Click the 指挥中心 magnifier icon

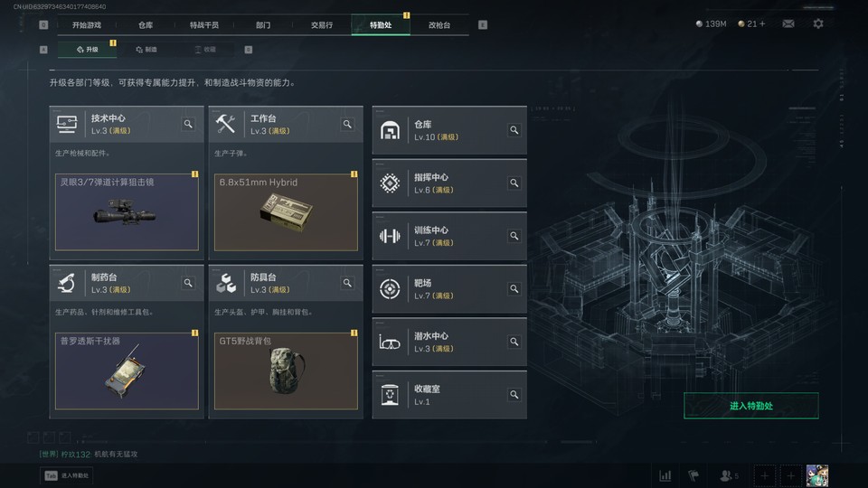514,183
